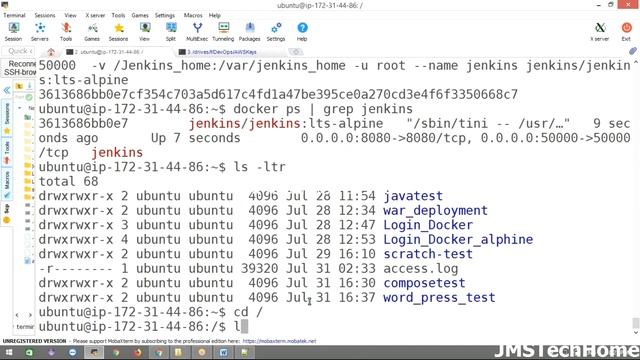Click the Firefox taskbar icon
Screen dimensions: 640x360
[x=138, y=352]
